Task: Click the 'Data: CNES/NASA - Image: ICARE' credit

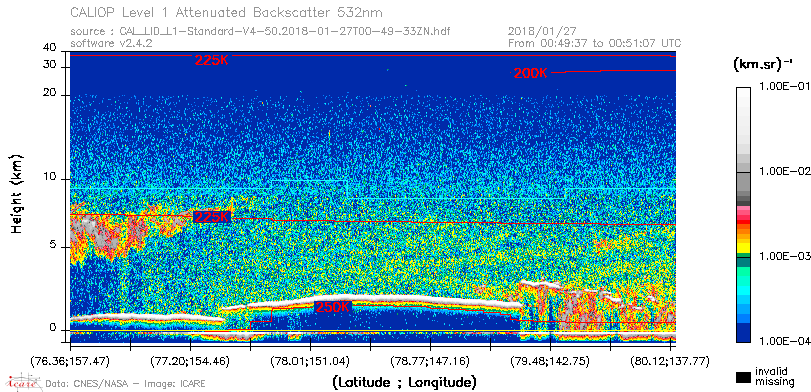Action: [x=126, y=384]
